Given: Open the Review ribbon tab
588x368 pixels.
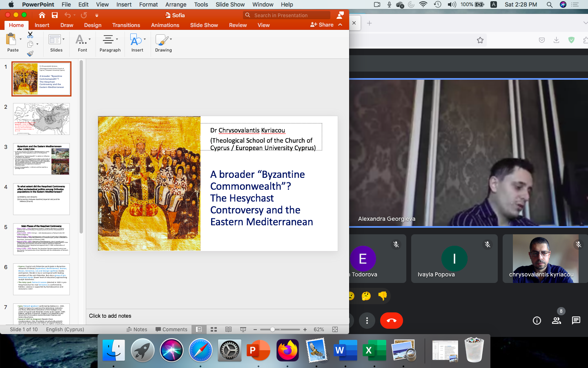Looking at the screenshot, I should pyautogui.click(x=238, y=25).
